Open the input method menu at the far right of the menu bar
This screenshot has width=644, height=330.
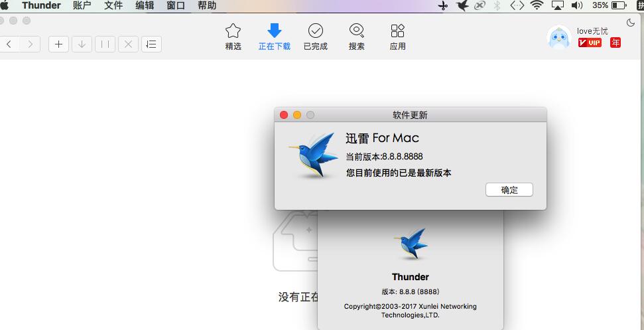pos(640,5)
